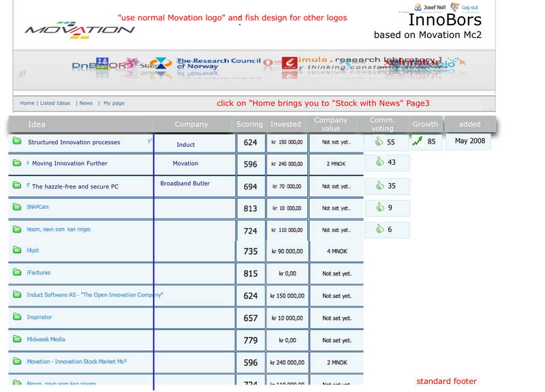
Task: Open folder icon next to SNAPCars
Action: click(16, 207)
